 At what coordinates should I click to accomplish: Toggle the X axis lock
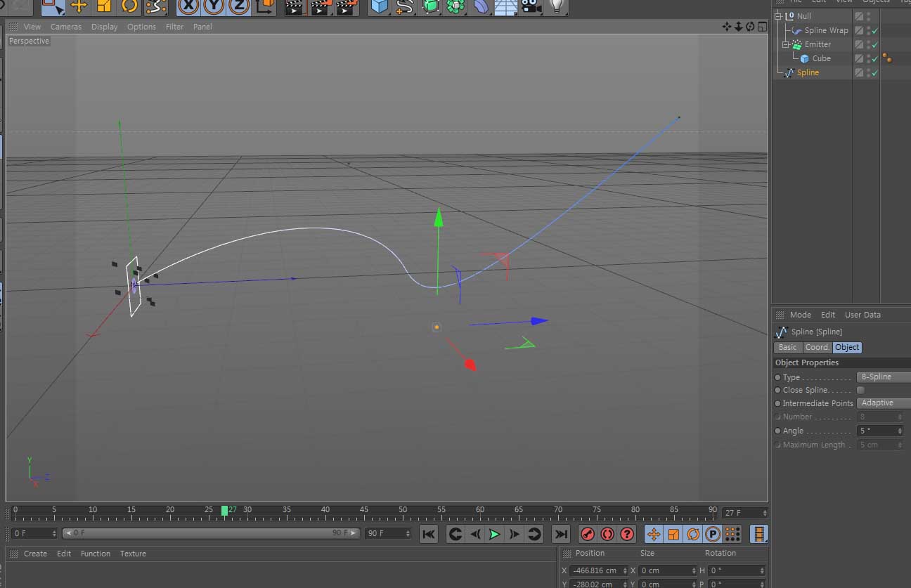point(188,6)
